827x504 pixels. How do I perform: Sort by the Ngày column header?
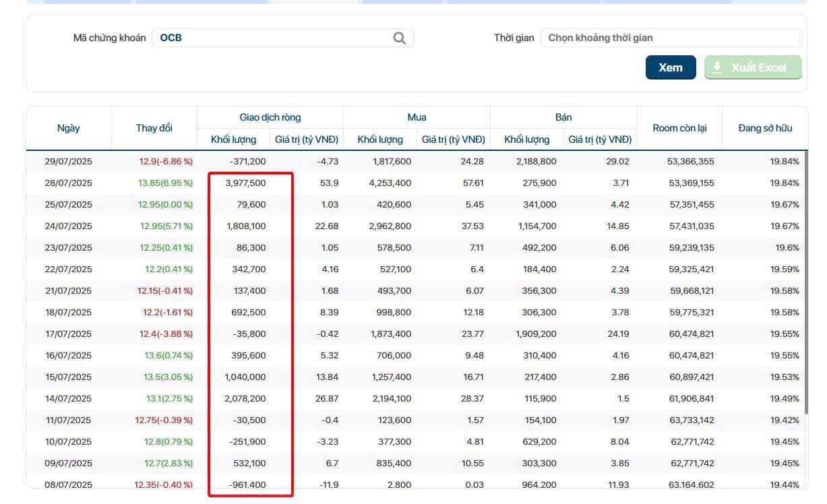tap(69, 128)
